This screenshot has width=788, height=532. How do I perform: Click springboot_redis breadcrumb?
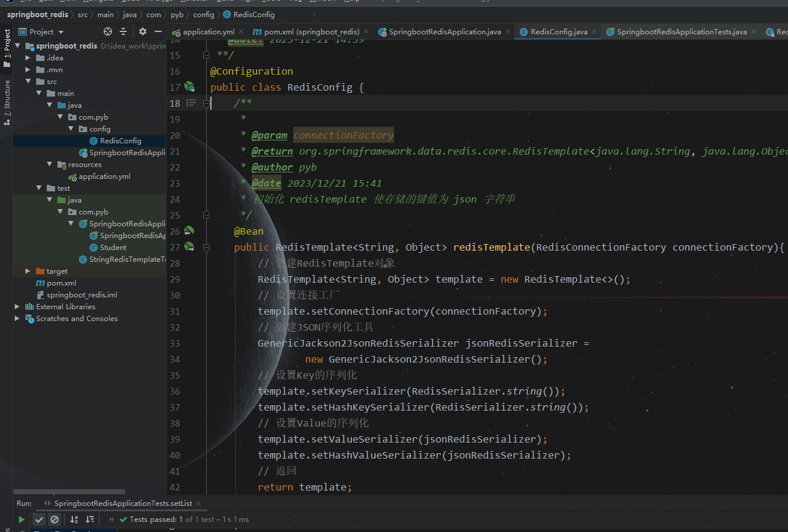37,14
